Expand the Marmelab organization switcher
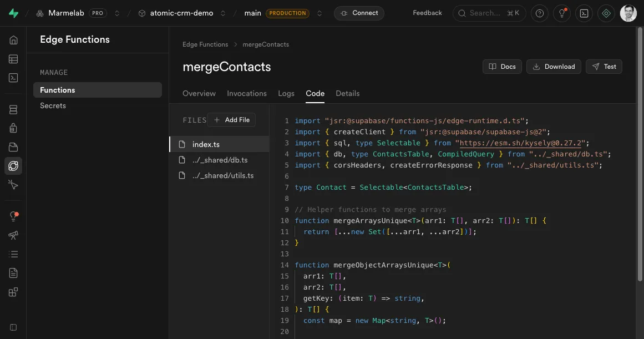Screen dimensions: 644x339 pyautogui.click(x=116, y=13)
